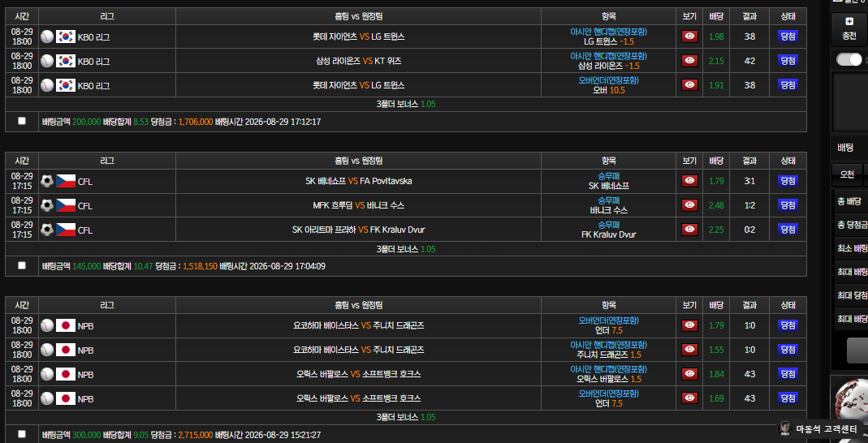Click 당첨 status of 삼성 라이온즈 bet
The image size is (868, 443).
click(x=788, y=61)
